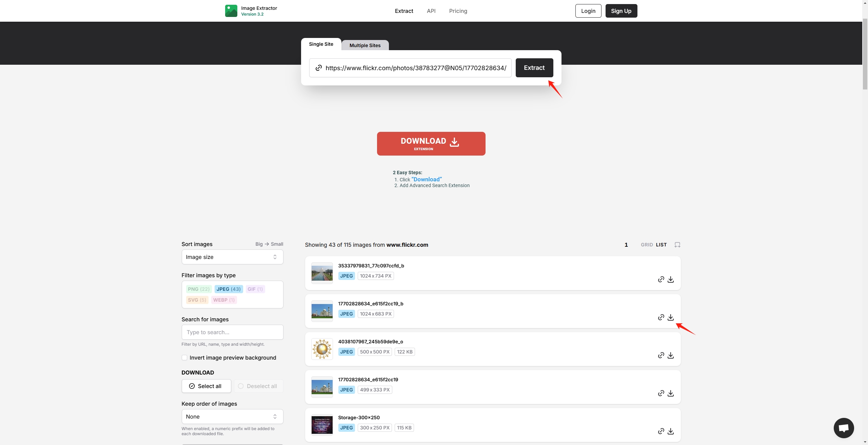Click the Extract button
Image resolution: width=868 pixels, height=445 pixels.
coord(534,67)
